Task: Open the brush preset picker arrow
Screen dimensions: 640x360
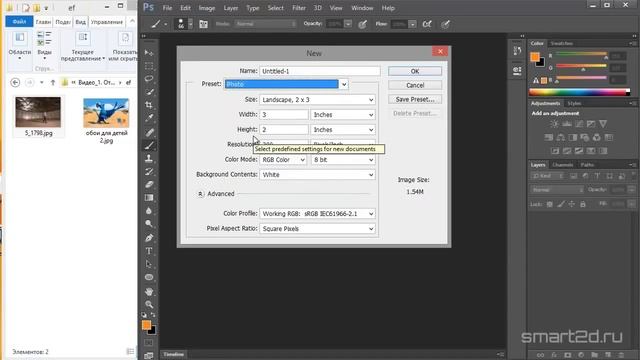Action: (190, 24)
